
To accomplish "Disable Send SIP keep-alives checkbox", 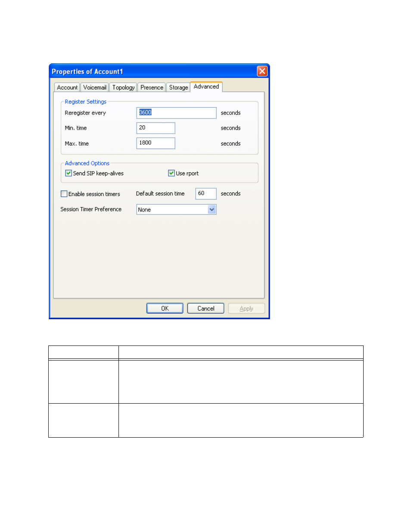I will [x=68, y=173].
